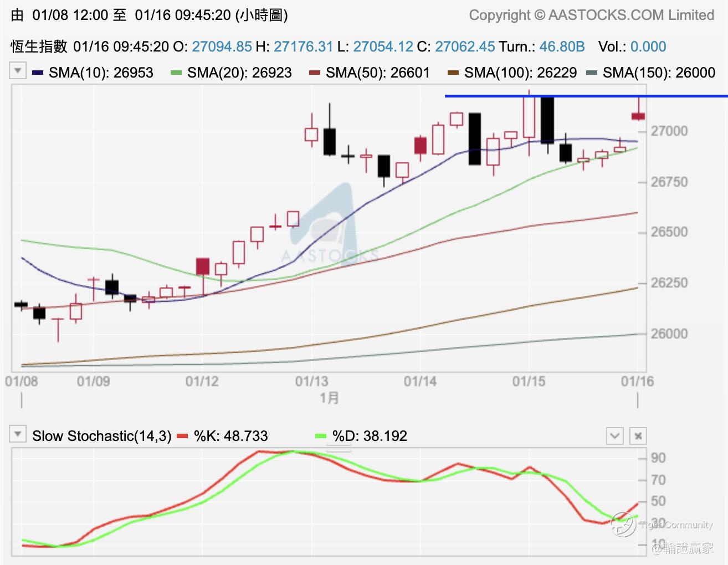Click the 70 level on the stochastic axis
The image size is (728, 565).
click(x=658, y=480)
